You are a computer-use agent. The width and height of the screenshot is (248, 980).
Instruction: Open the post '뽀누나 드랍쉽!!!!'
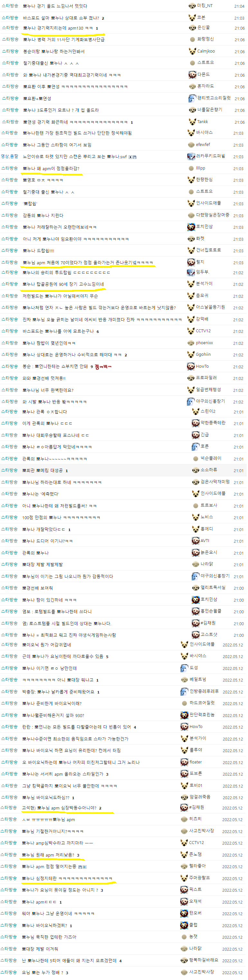coord(38,251)
